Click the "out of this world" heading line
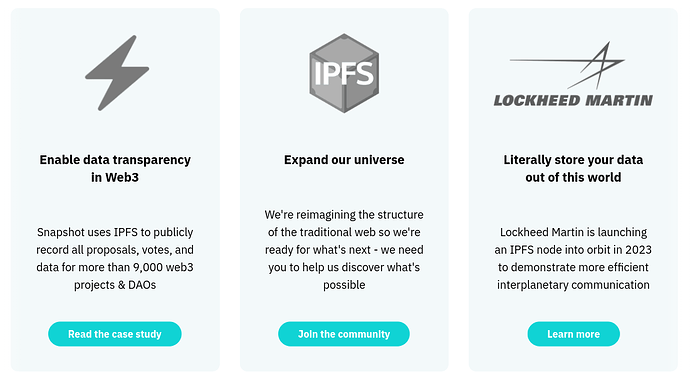Viewport: 690px width, 379px height. point(573,177)
